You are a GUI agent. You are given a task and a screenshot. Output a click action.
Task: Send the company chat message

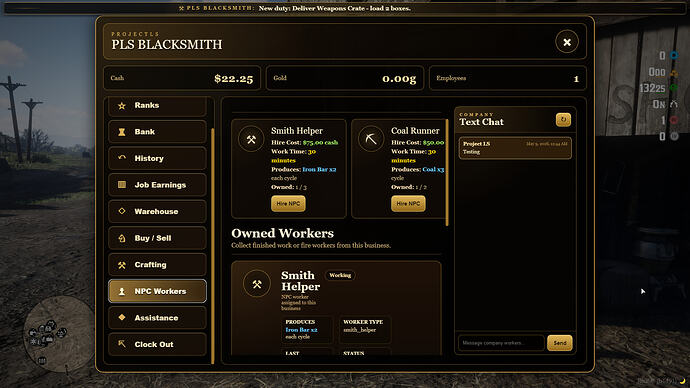[560, 343]
